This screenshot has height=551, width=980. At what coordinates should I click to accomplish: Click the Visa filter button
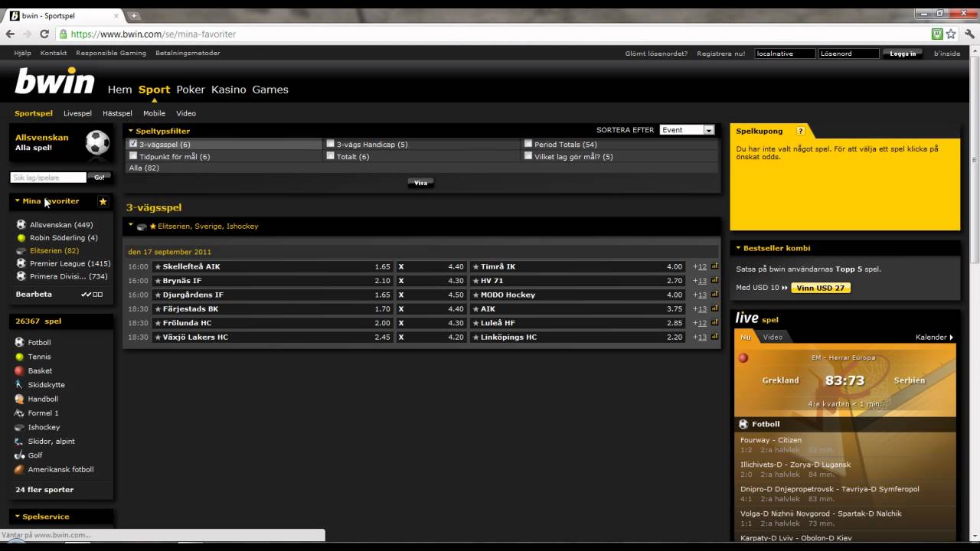pos(420,183)
